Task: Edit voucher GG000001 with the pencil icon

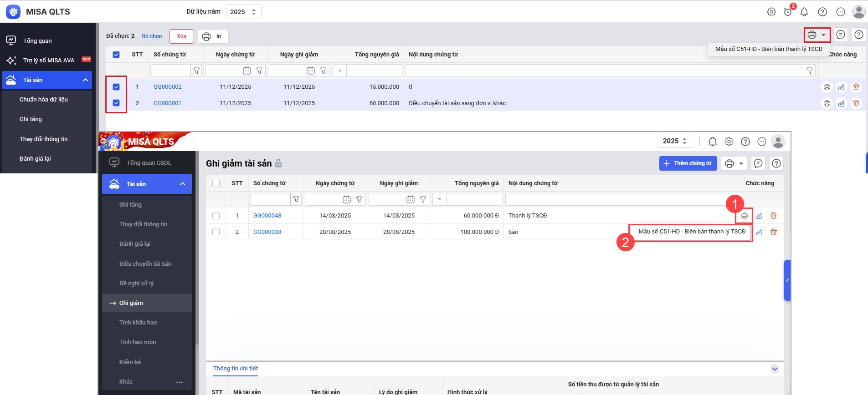Action: click(x=841, y=103)
